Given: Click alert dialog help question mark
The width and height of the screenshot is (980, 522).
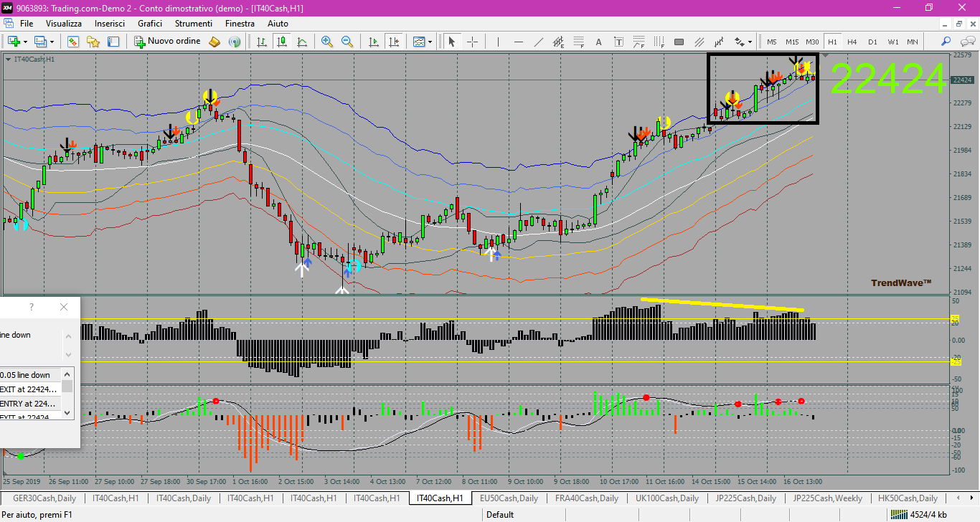Looking at the screenshot, I should click(31, 307).
